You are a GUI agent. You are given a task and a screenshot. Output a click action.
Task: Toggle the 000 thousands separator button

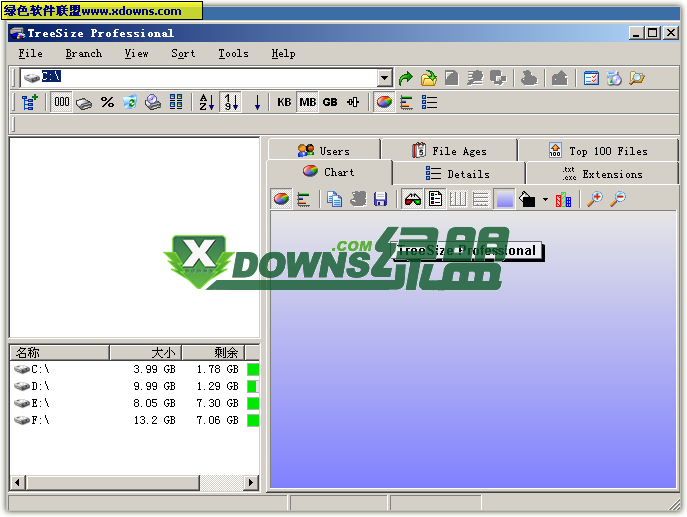tap(61, 103)
